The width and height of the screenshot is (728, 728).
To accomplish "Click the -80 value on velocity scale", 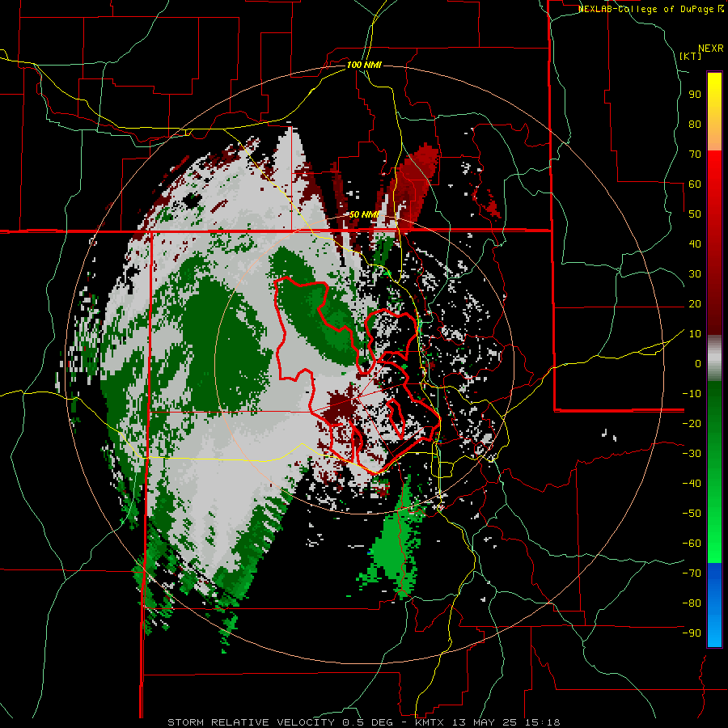I will 692,603.
